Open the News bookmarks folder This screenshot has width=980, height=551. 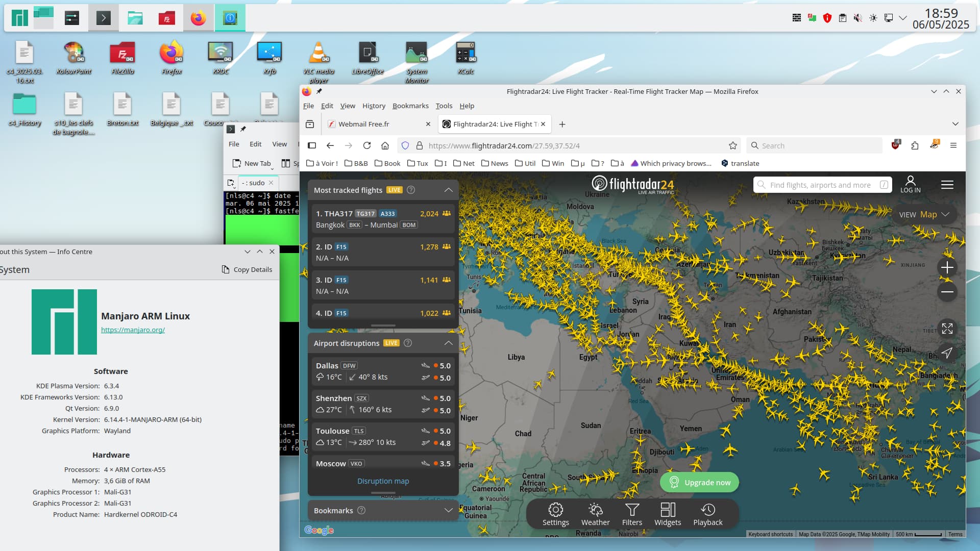click(495, 163)
